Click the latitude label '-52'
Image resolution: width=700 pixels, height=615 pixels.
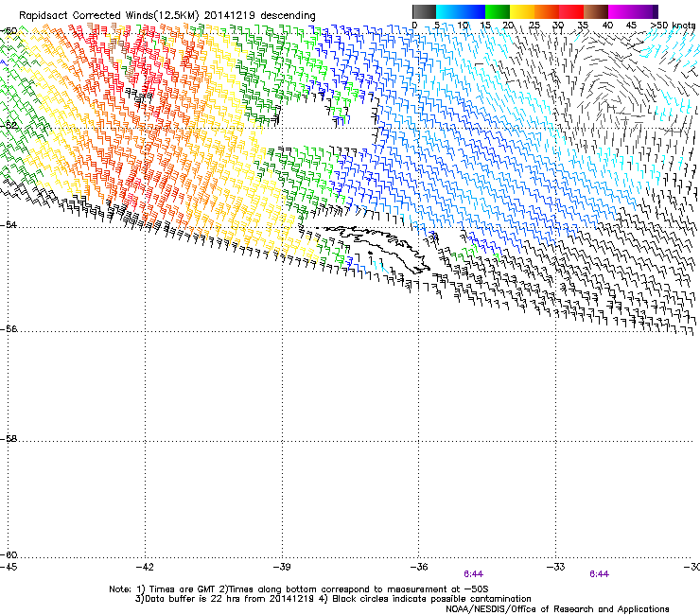point(9,125)
